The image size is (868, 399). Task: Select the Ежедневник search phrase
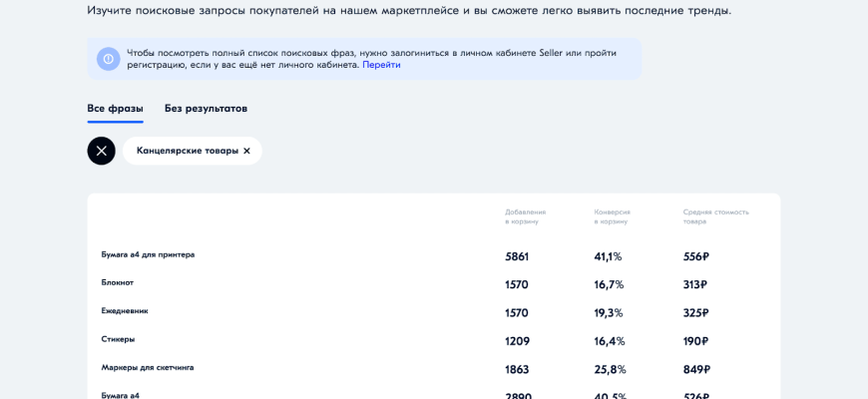point(124,311)
